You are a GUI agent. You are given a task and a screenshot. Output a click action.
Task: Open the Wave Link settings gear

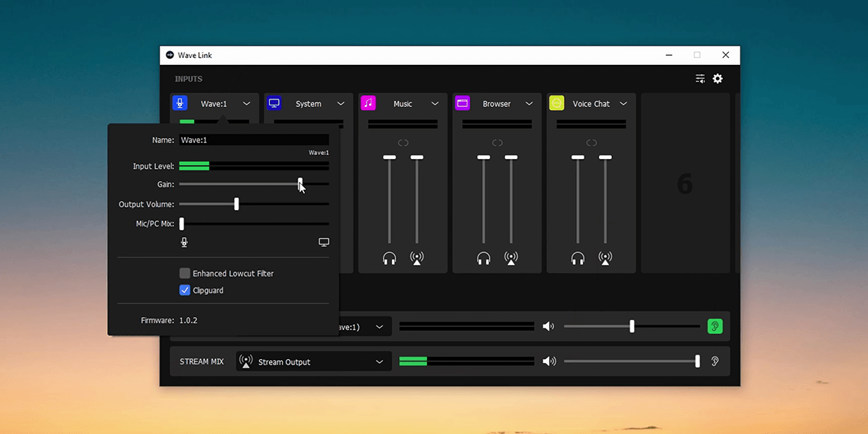point(717,79)
